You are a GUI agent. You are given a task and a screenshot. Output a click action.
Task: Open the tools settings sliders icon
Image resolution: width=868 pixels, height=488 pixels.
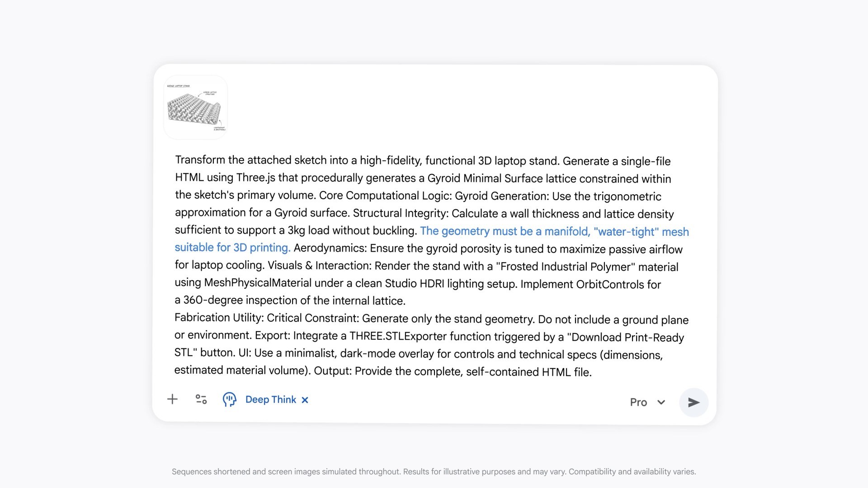201,399
